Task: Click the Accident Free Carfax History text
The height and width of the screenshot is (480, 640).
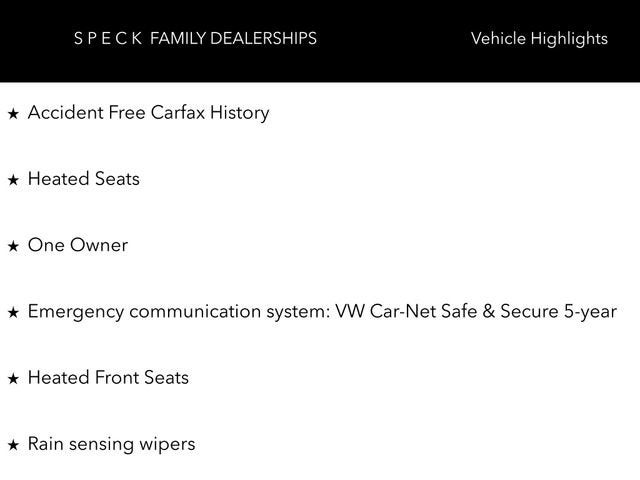Action: coord(148,112)
